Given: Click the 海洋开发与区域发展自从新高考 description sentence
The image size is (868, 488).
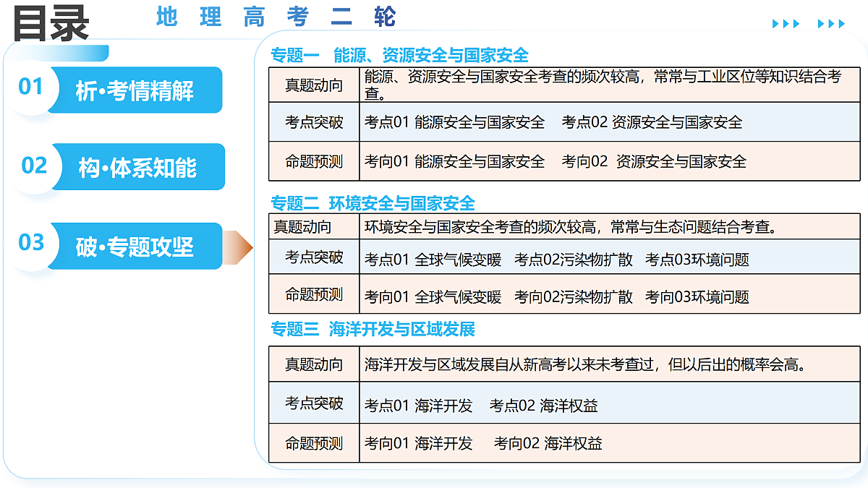Looking at the screenshot, I should point(585,364).
